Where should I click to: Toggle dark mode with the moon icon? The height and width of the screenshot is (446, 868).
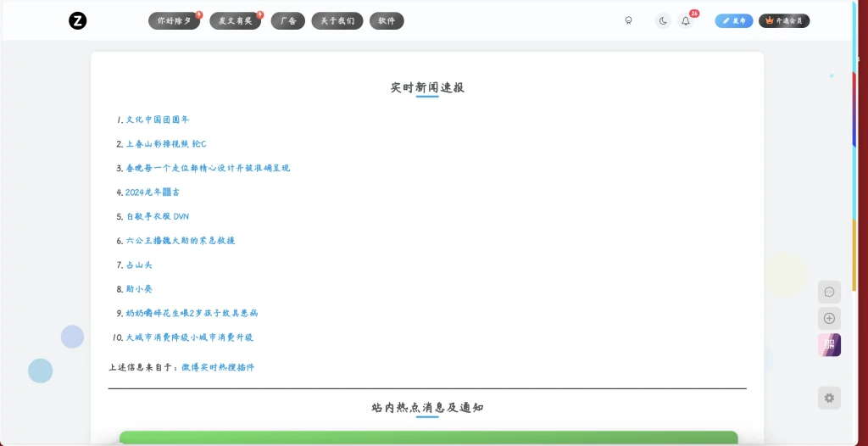coord(663,21)
